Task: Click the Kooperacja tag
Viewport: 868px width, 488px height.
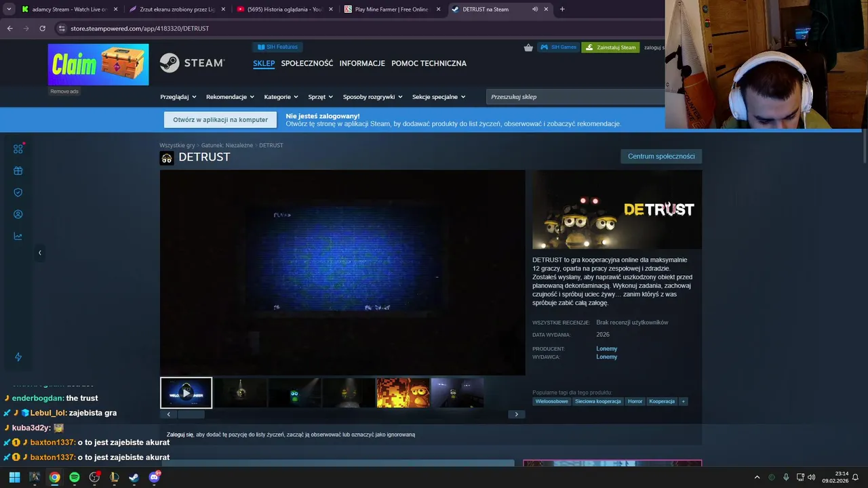Action: [662, 401]
